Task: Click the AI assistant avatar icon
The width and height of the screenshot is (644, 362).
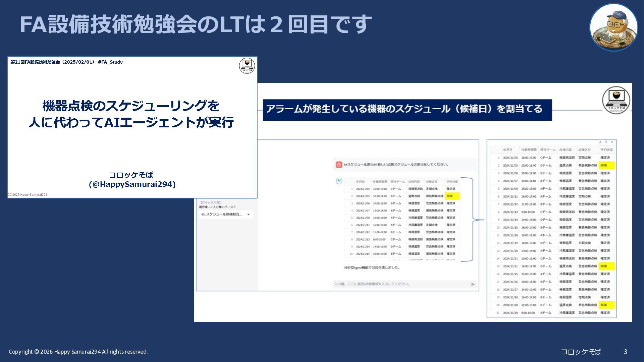Action: click(x=339, y=181)
